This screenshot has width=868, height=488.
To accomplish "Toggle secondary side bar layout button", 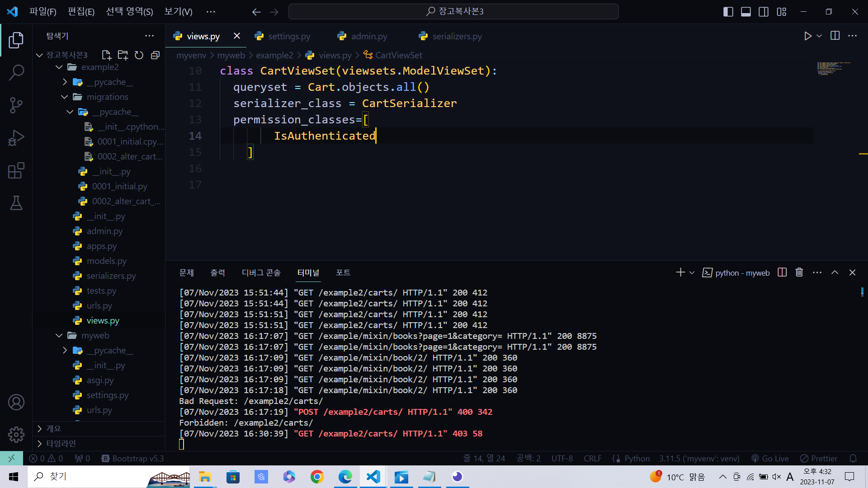I will 764,12.
